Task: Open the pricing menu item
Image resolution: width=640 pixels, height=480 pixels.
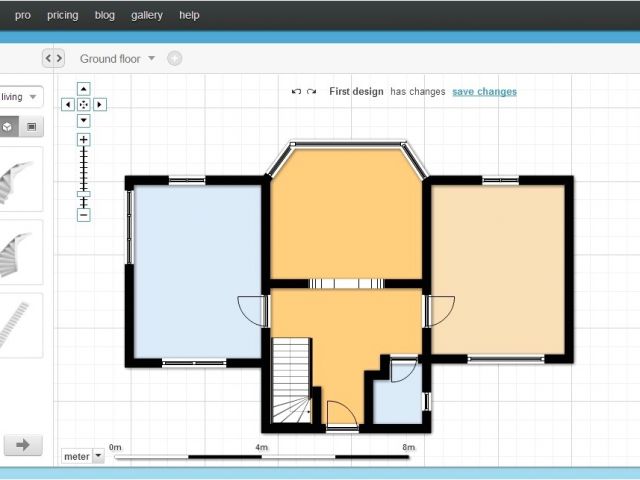Action: [62, 15]
